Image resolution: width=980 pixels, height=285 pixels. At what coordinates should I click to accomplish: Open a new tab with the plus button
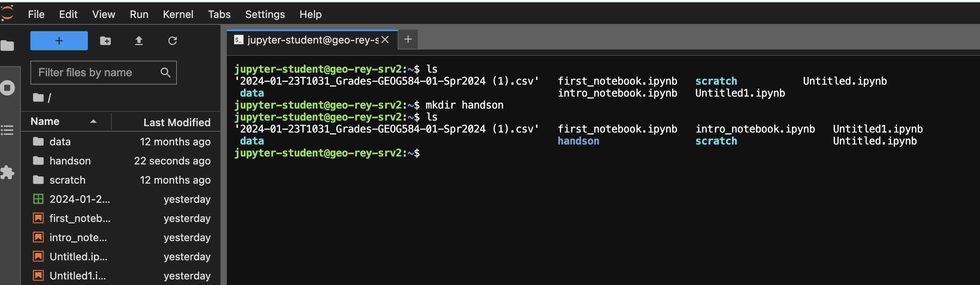[408, 40]
